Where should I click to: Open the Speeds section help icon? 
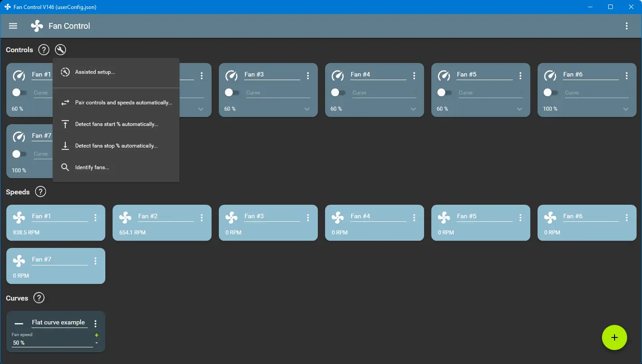pos(41,192)
